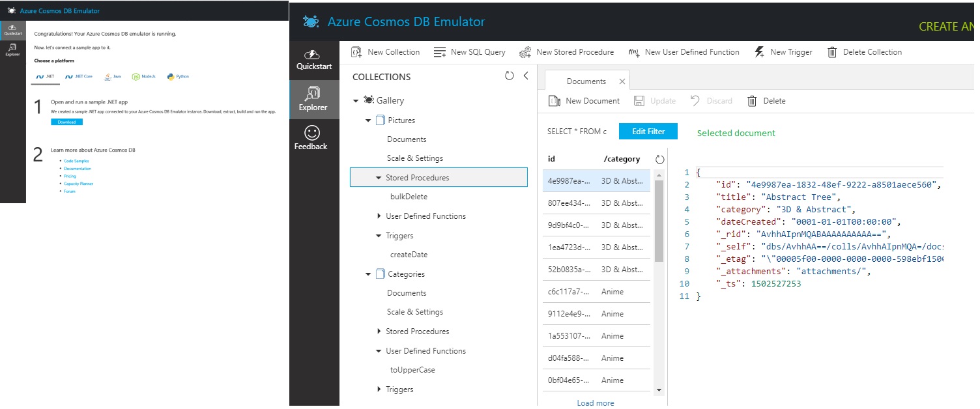Open the toUpperCase function
980x409 pixels.
pyautogui.click(x=412, y=370)
